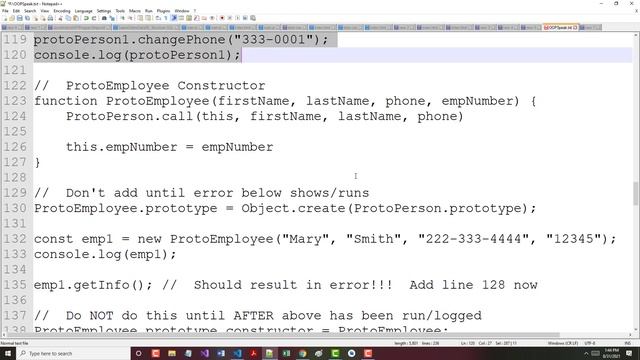Click Save Recorded Macro icon
Viewport: 640px width, 360px height.
(x=253, y=18)
